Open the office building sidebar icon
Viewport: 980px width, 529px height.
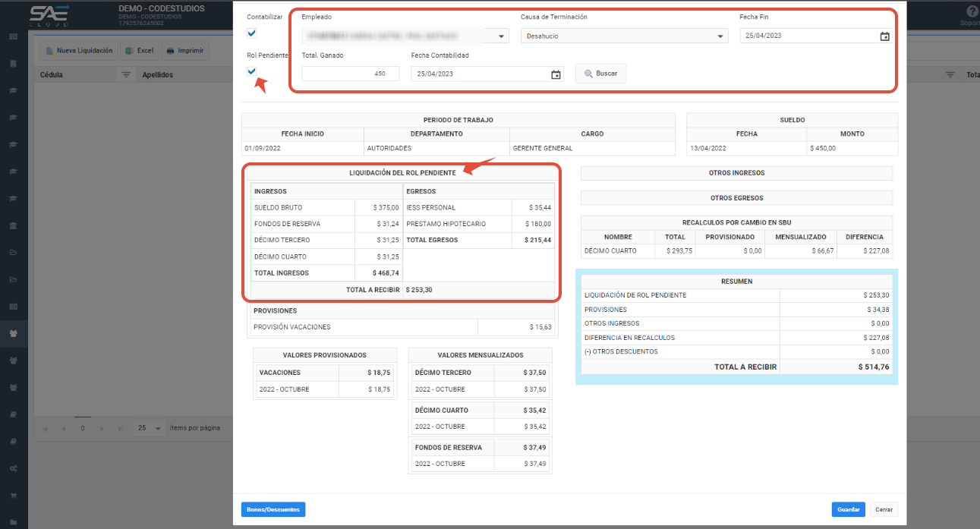tap(14, 64)
